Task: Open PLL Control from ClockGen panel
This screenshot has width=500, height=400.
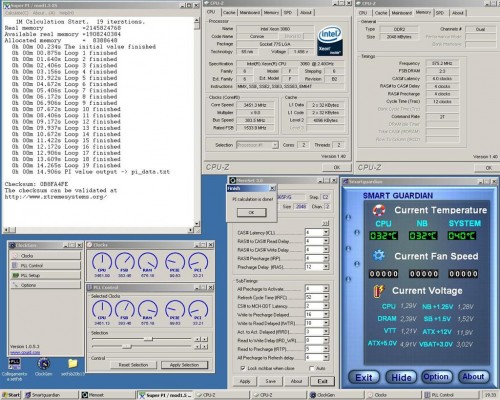Action: [x=46, y=265]
